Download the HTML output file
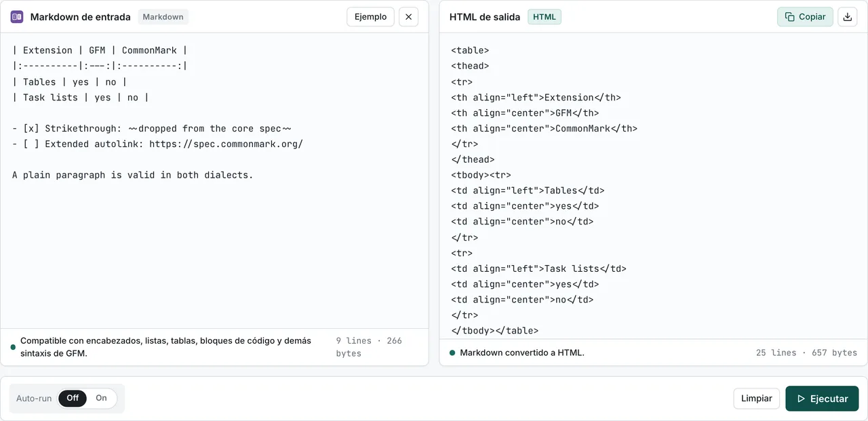This screenshot has width=868, height=421. click(x=848, y=17)
